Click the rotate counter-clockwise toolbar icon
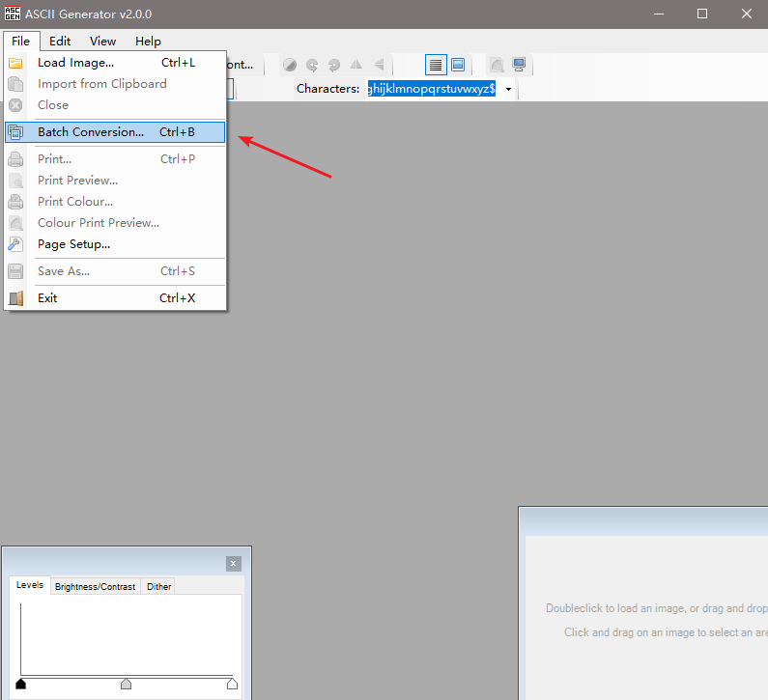Viewport: 768px width, 700px height. (312, 65)
